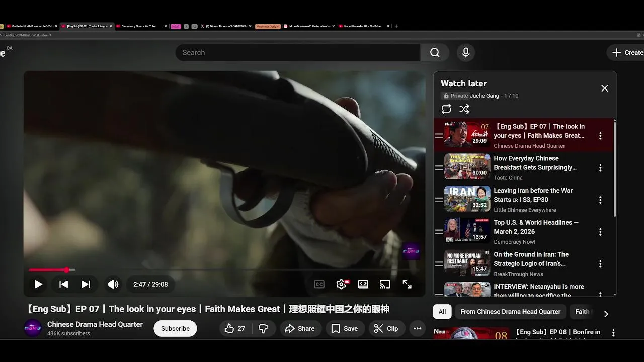Switch to the Hanoi Hannah browser tab
The width and height of the screenshot is (644, 362).
[364, 26]
